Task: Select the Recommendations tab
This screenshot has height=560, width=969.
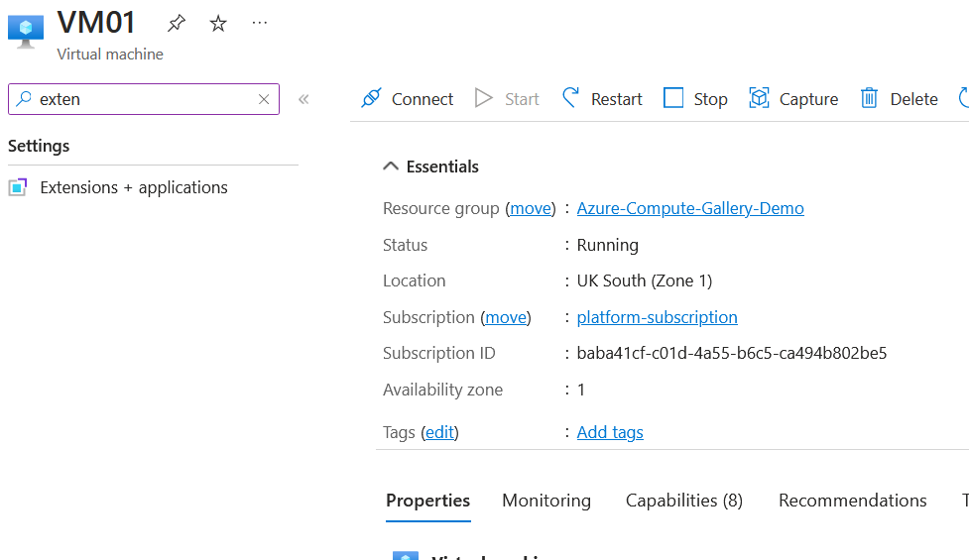Action: point(852,501)
